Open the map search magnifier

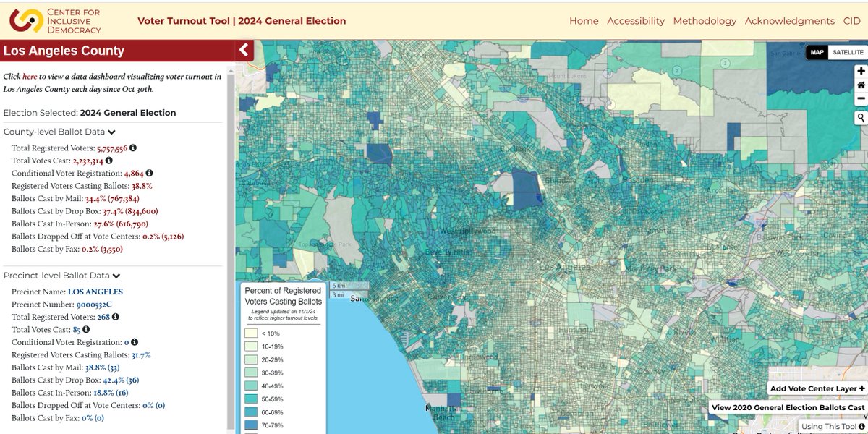(861, 118)
